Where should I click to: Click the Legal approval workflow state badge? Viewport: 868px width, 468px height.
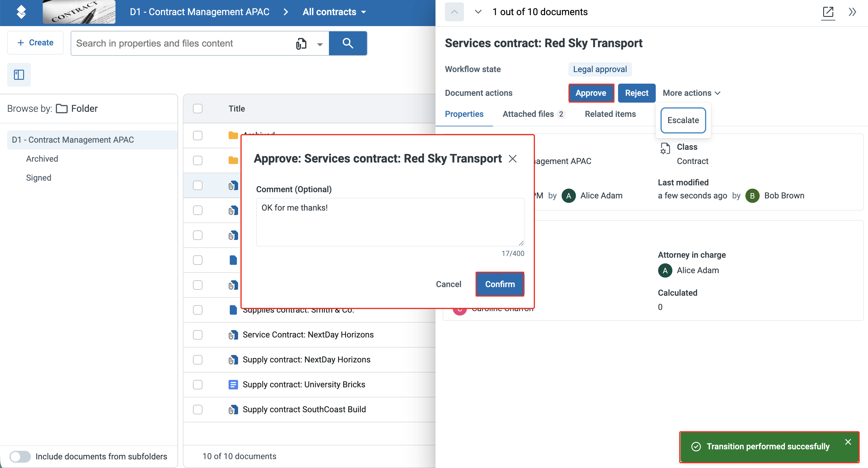(600, 69)
